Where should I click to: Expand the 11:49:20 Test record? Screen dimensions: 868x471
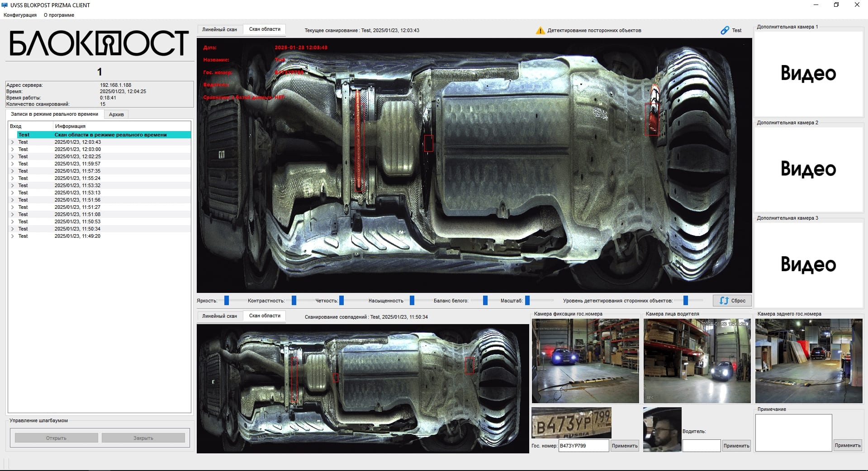[13, 236]
